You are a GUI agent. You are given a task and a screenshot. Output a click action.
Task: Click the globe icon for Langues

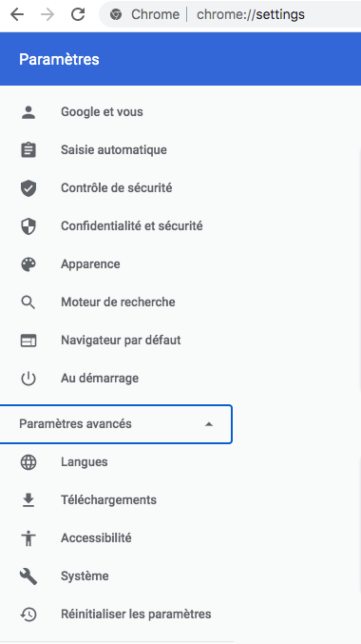[28, 462]
